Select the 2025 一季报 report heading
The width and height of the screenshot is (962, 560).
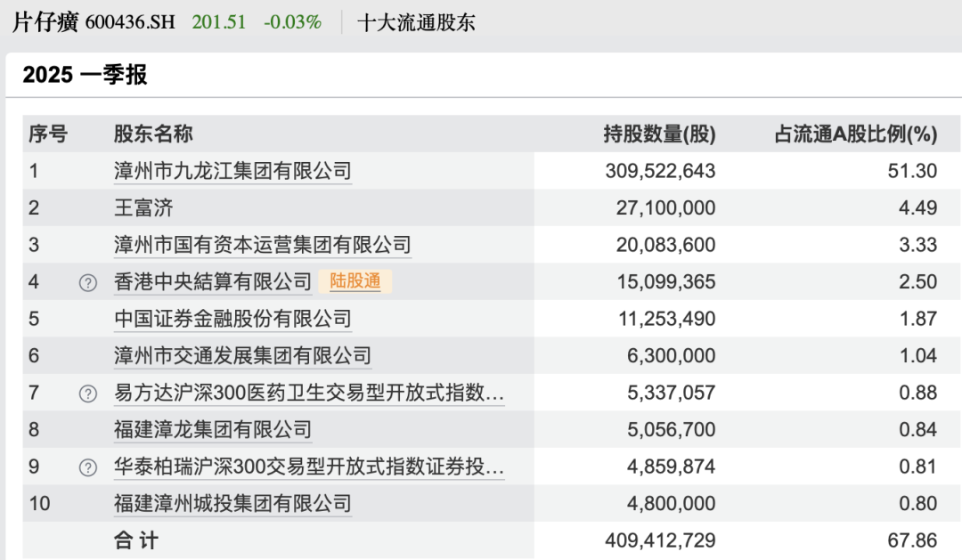pos(85,75)
